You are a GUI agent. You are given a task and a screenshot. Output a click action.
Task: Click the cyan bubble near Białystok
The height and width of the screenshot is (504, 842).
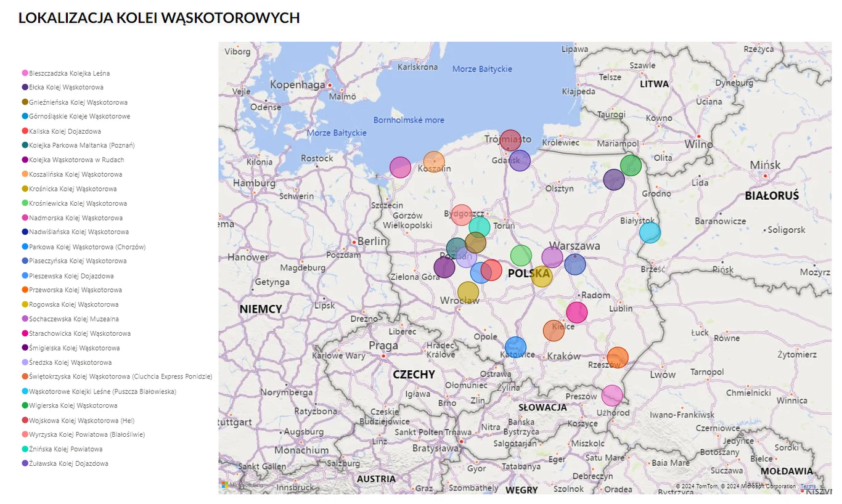(x=650, y=232)
